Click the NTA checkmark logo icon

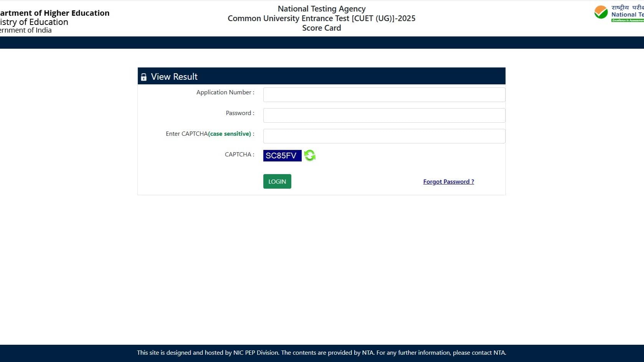601,12
